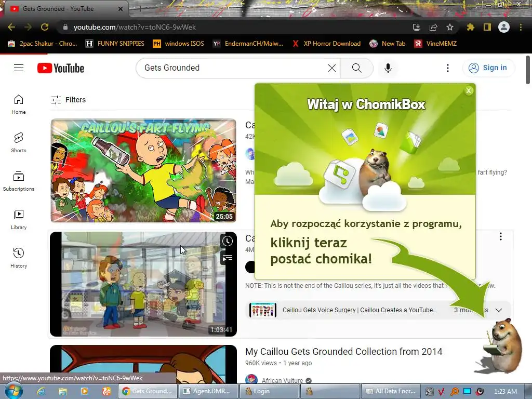
Task: Click the YouTube logo
Action: tap(61, 68)
